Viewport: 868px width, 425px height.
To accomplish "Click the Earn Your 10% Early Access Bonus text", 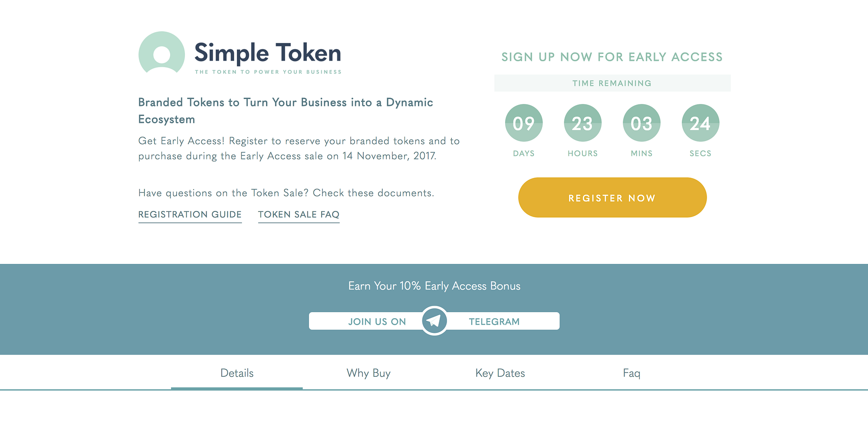I will 434,286.
